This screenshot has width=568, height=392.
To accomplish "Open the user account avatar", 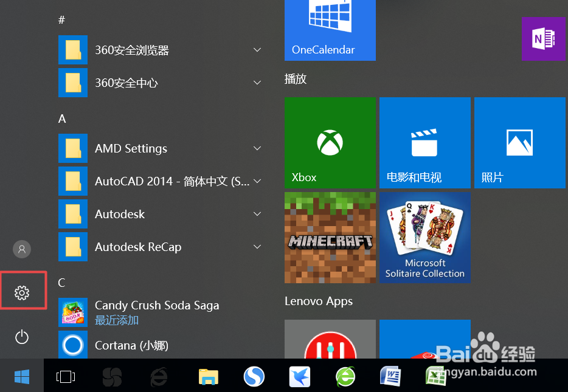I will (x=22, y=249).
